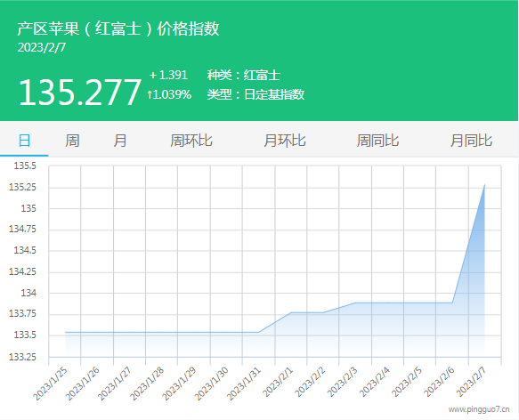This screenshot has height=420, width=519.
Task: Click the 2023/2/3 data point
Action: [x=355, y=303]
